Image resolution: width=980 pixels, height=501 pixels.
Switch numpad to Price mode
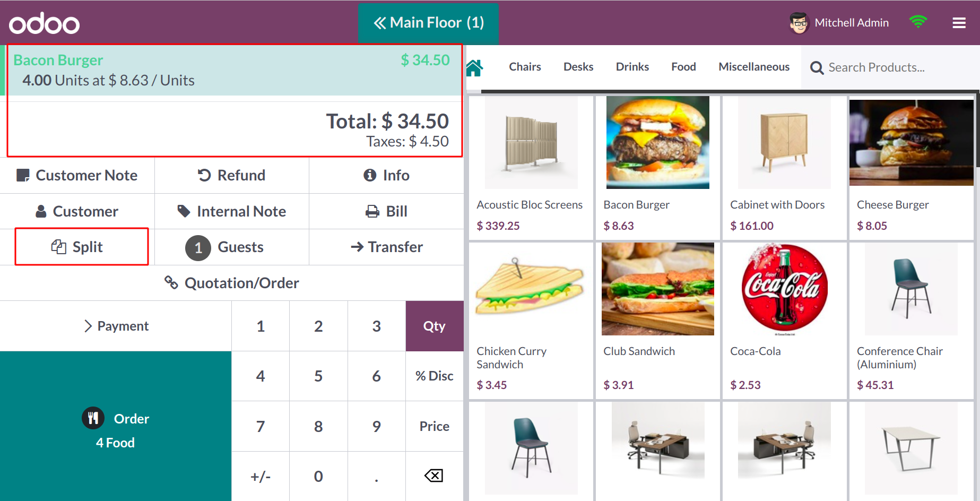pos(435,426)
